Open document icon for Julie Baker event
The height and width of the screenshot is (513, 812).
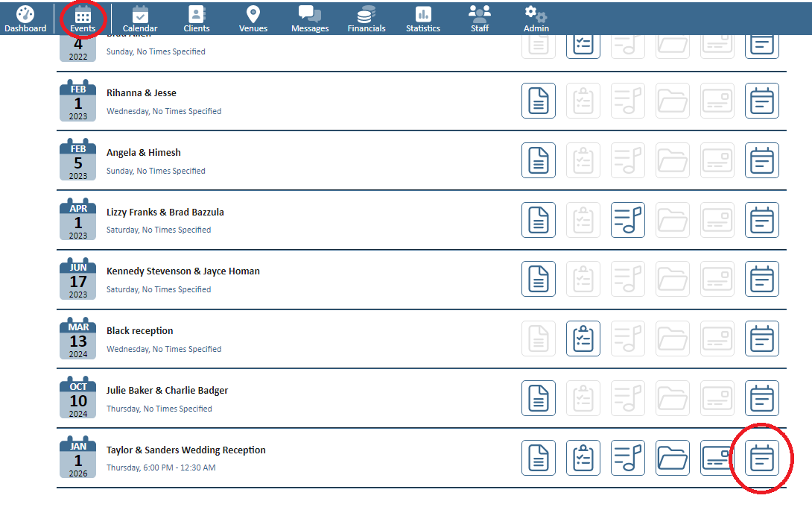click(539, 398)
